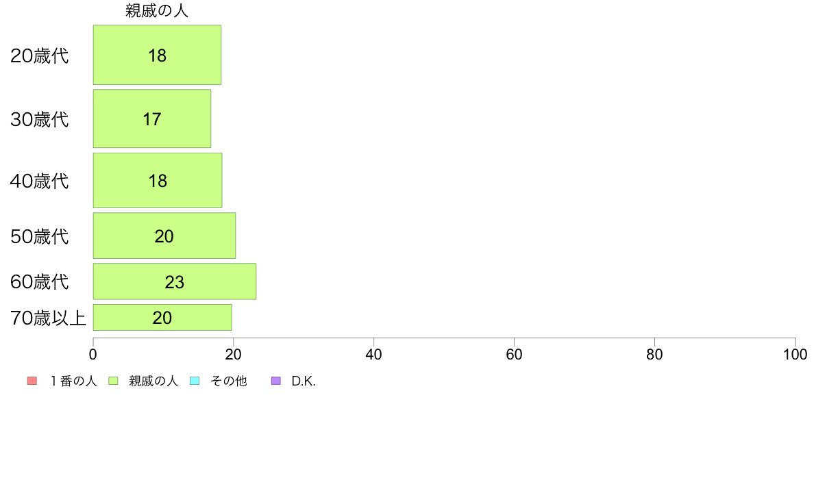This screenshot has width=814, height=504.
Task: Click the その他 legend text
Action: click(x=228, y=381)
